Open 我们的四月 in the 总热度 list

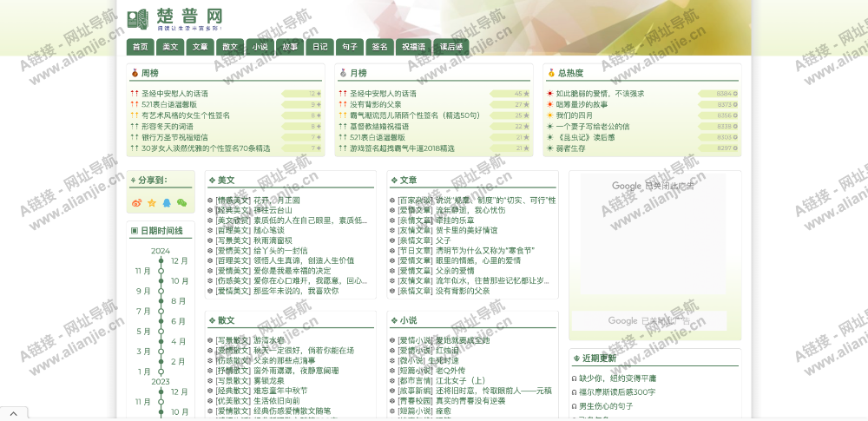(574, 115)
